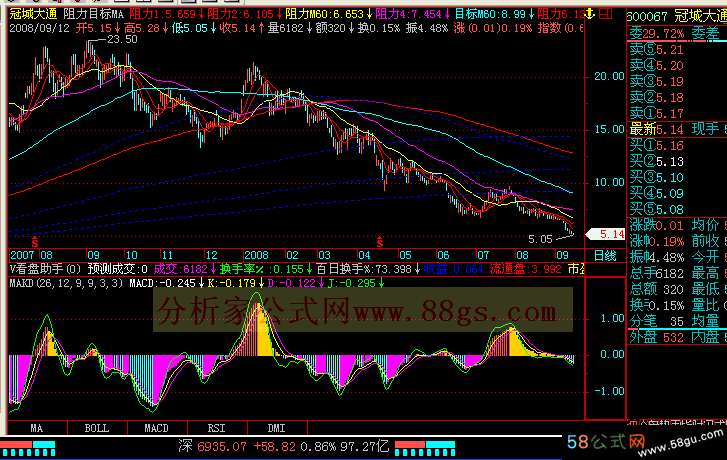The image size is (727, 460).
Task: Click the 10 month marker on the time axis
Action: click(x=132, y=255)
